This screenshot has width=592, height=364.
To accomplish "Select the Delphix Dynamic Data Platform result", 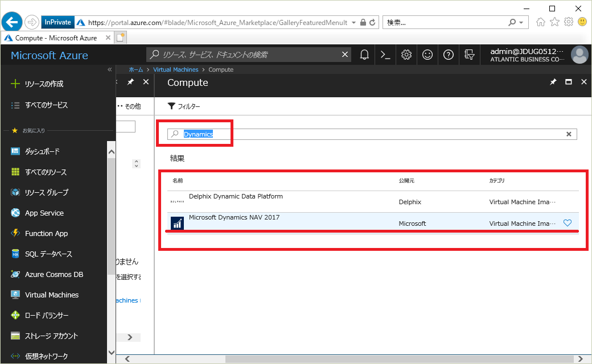I will pos(373,202).
